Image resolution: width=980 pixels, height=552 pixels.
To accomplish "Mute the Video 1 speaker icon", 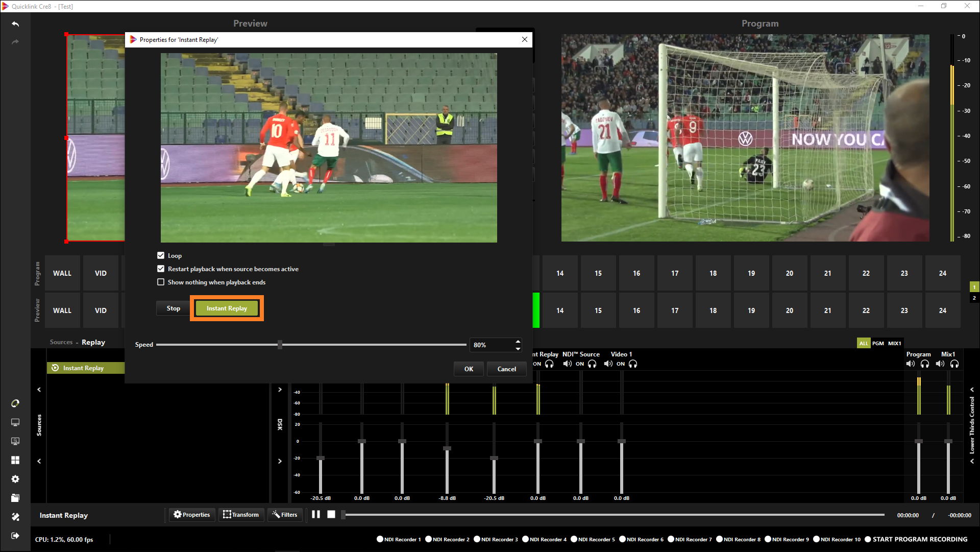I will [x=608, y=364].
